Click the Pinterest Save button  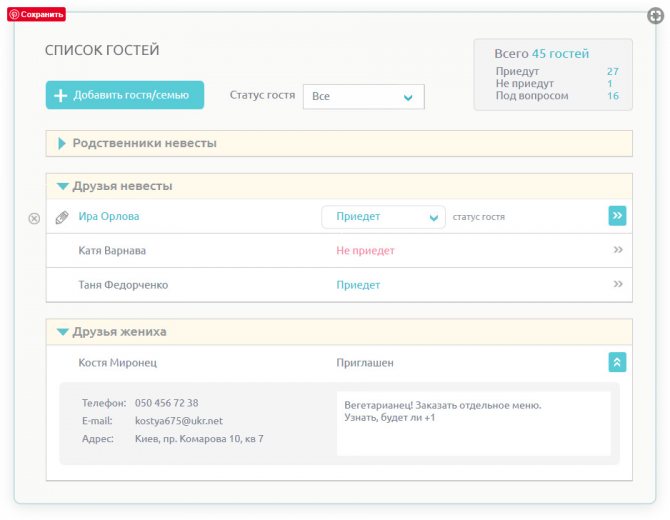[x=36, y=14]
